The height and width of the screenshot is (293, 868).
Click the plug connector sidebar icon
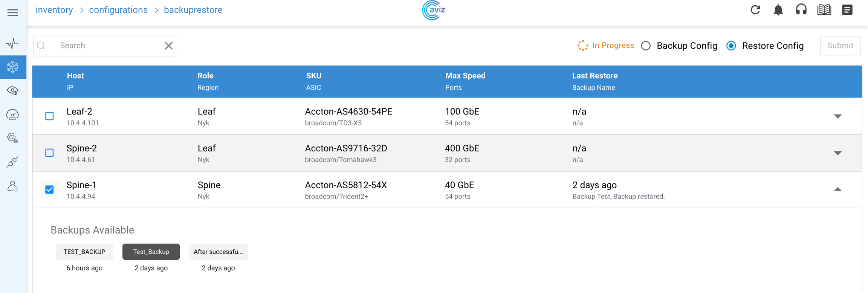(x=13, y=162)
